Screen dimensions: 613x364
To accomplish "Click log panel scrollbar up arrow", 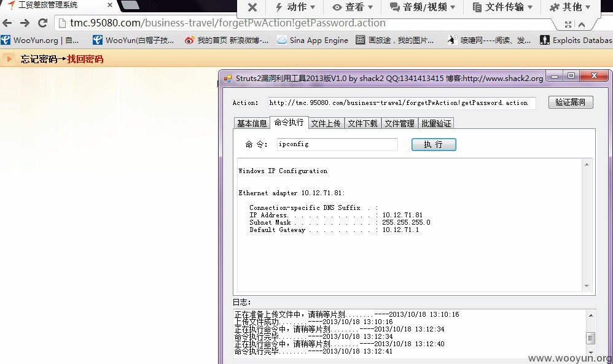I will [x=591, y=315].
